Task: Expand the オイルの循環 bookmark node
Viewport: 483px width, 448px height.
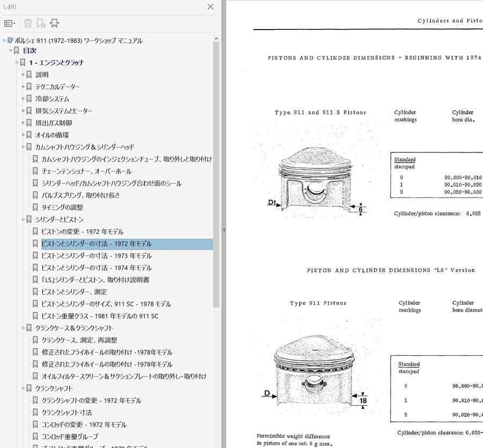Action: (23, 135)
